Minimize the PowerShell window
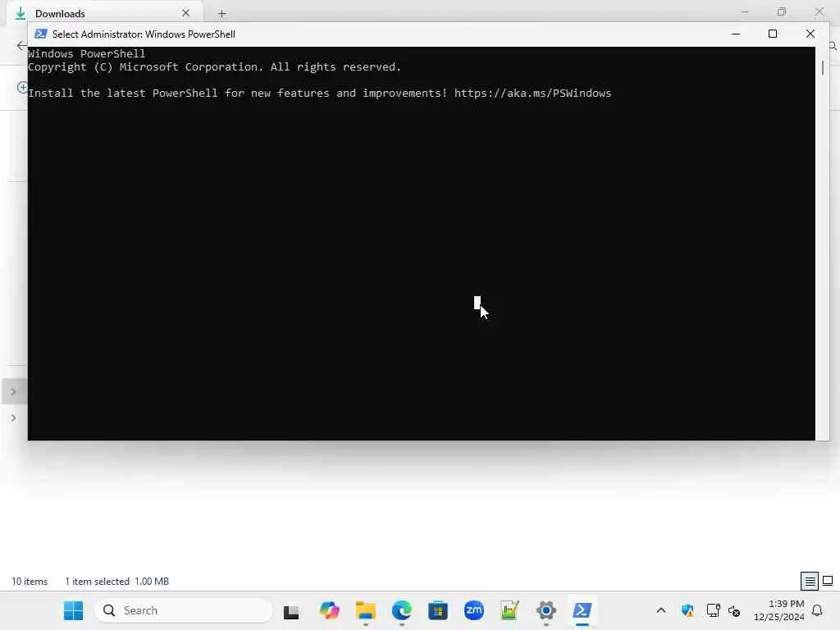This screenshot has height=630, width=840. click(x=736, y=34)
